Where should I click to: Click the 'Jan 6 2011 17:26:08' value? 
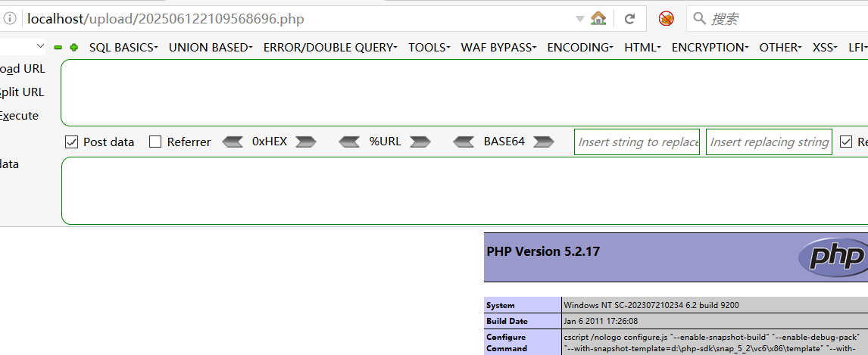click(x=601, y=321)
